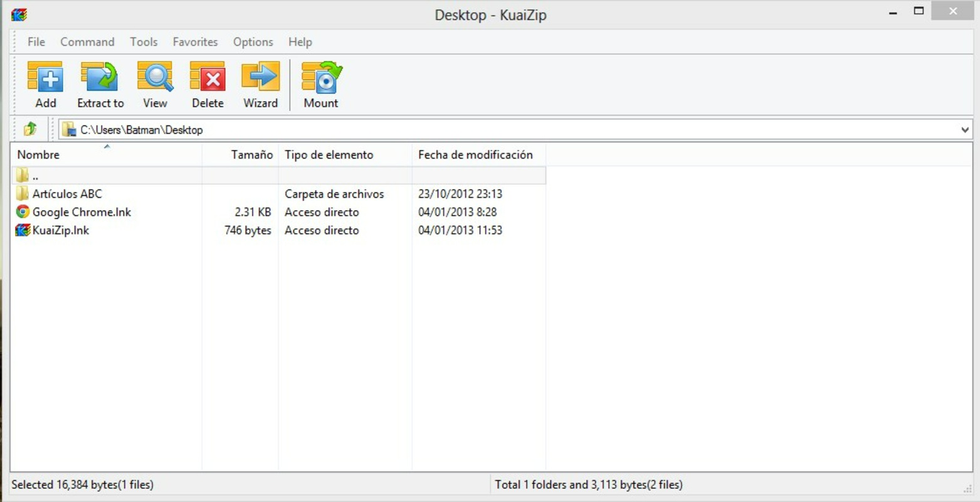
Task: Minimize the KuaiZip window
Action: (x=893, y=12)
